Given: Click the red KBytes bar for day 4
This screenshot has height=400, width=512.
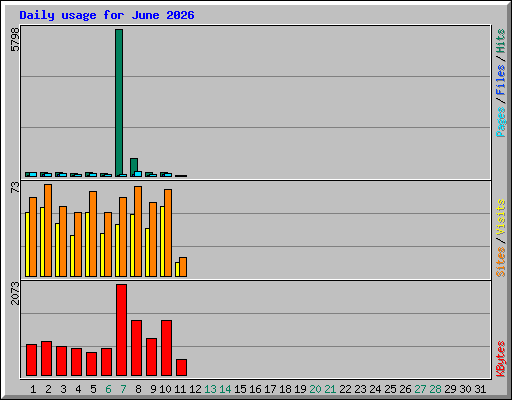Looking at the screenshot, I should click(x=76, y=362).
